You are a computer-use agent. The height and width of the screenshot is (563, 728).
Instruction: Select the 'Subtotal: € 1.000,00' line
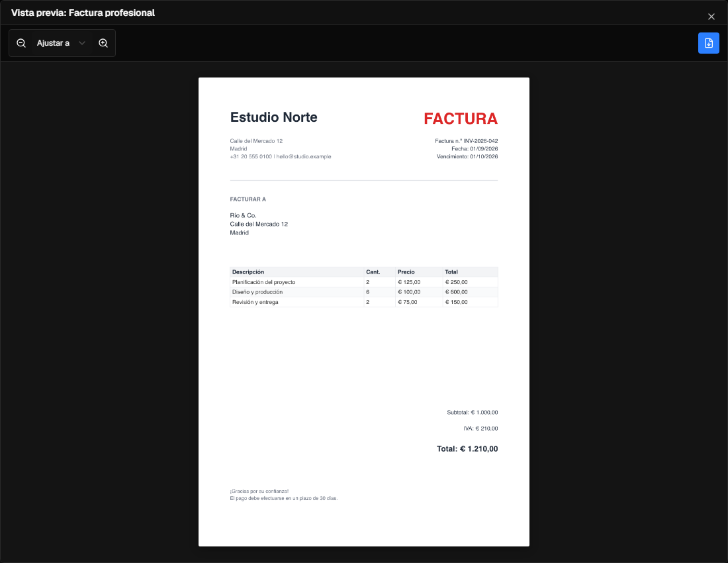(x=472, y=413)
